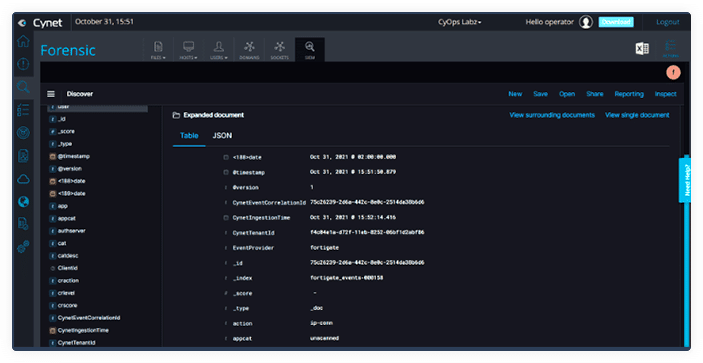Click the EventProvider value 'fortigate'
Viewport: 703px width, 363px height.
(x=324, y=248)
